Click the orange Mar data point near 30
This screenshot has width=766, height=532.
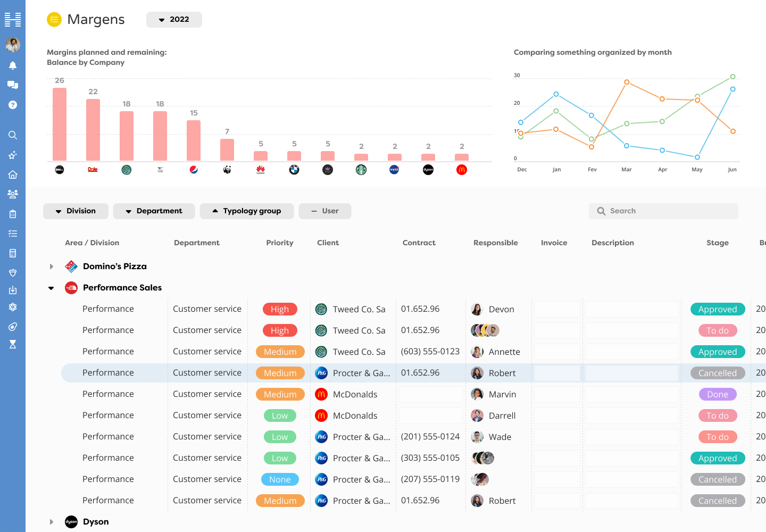(x=627, y=82)
